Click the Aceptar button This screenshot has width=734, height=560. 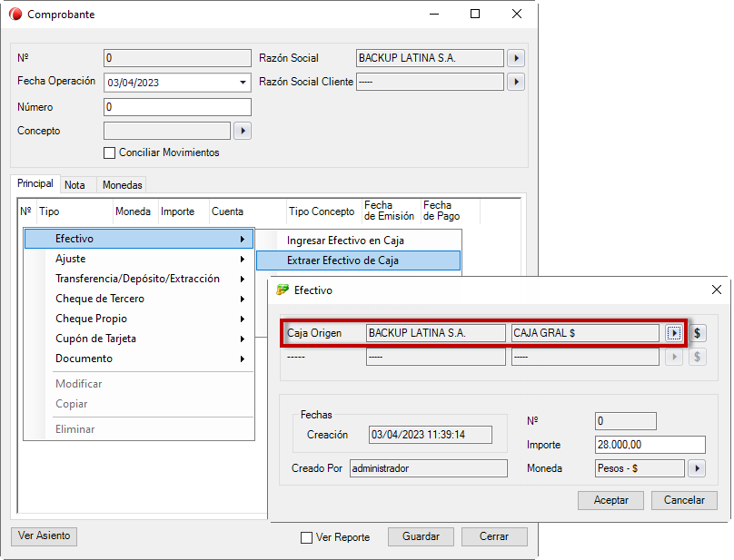tap(610, 500)
